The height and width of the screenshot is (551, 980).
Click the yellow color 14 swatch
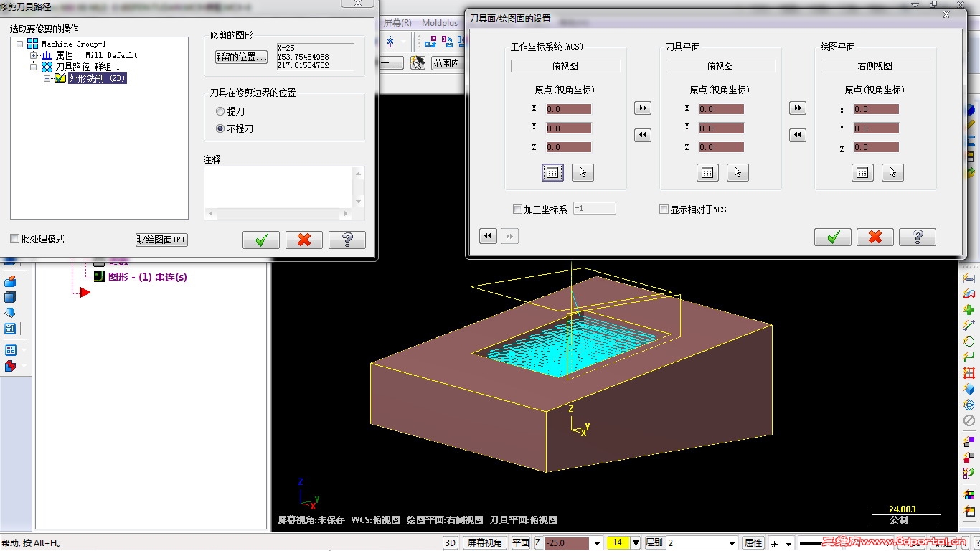point(618,543)
